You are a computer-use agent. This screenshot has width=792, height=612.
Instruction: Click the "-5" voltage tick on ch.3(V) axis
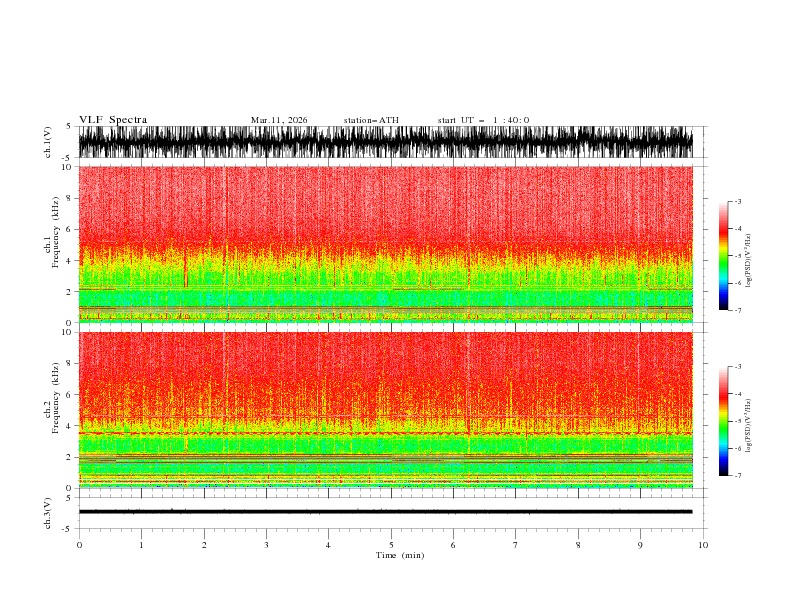68,529
